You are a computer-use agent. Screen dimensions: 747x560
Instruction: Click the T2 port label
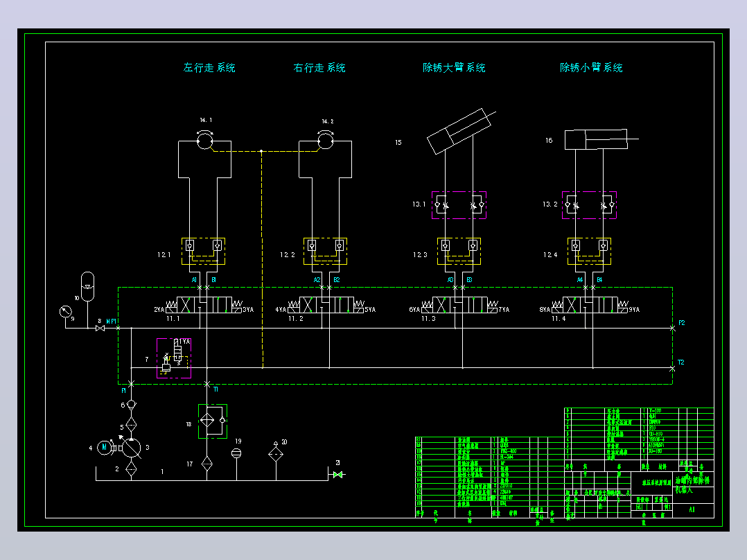tap(681, 362)
